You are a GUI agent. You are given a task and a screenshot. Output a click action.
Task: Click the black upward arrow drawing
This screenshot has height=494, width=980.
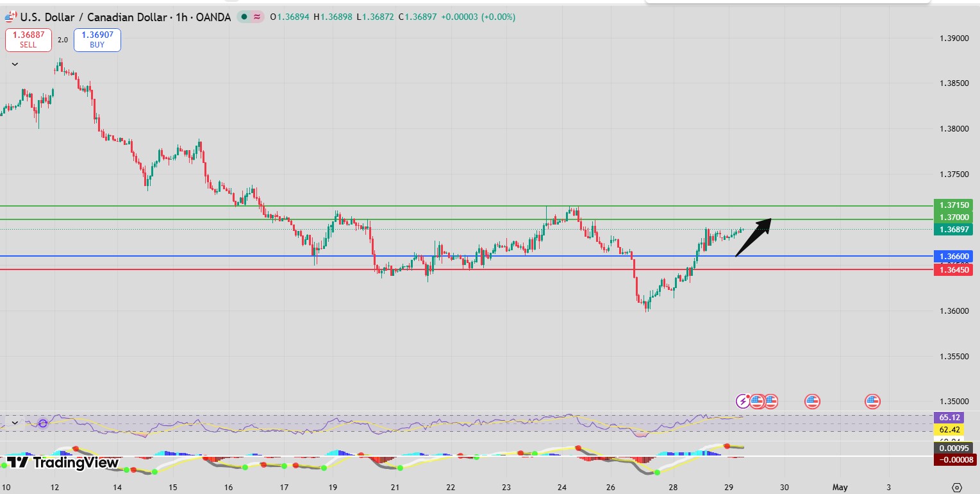[754, 237]
